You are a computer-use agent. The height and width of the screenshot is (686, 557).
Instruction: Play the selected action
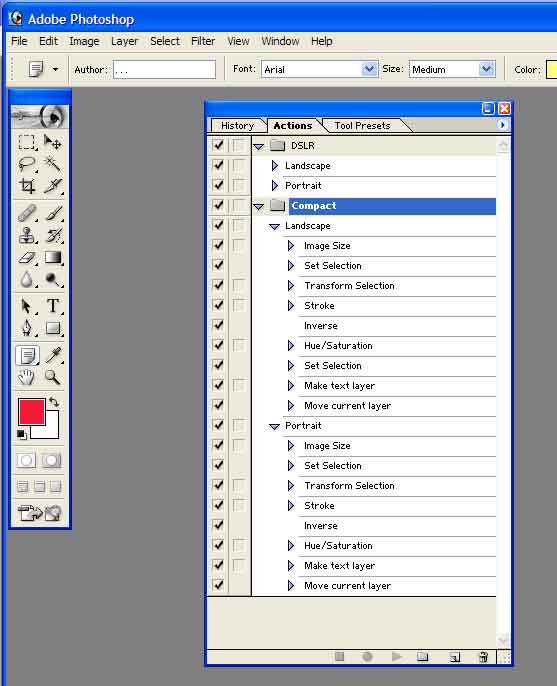pyautogui.click(x=396, y=656)
